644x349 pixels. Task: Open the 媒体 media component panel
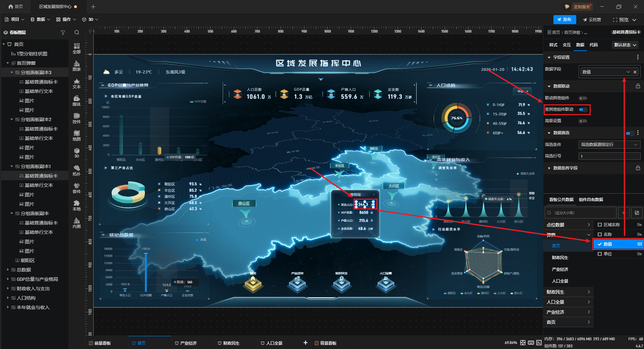(x=76, y=100)
